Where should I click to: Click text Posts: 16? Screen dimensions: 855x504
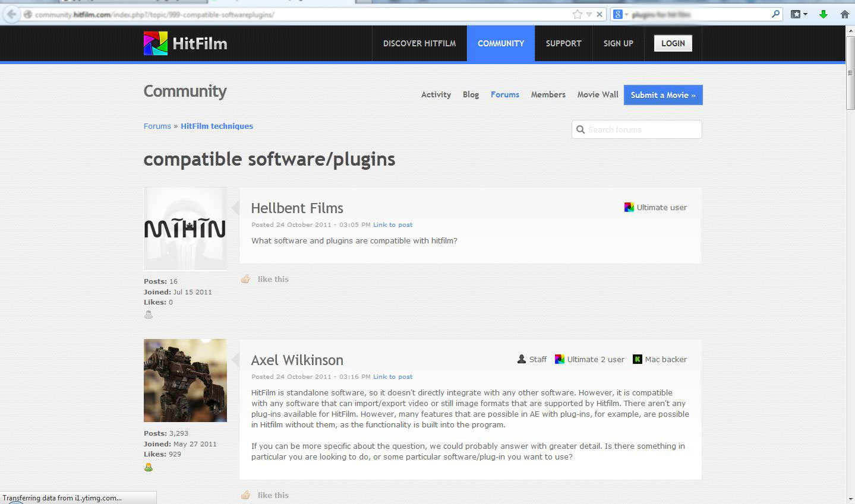pyautogui.click(x=160, y=281)
